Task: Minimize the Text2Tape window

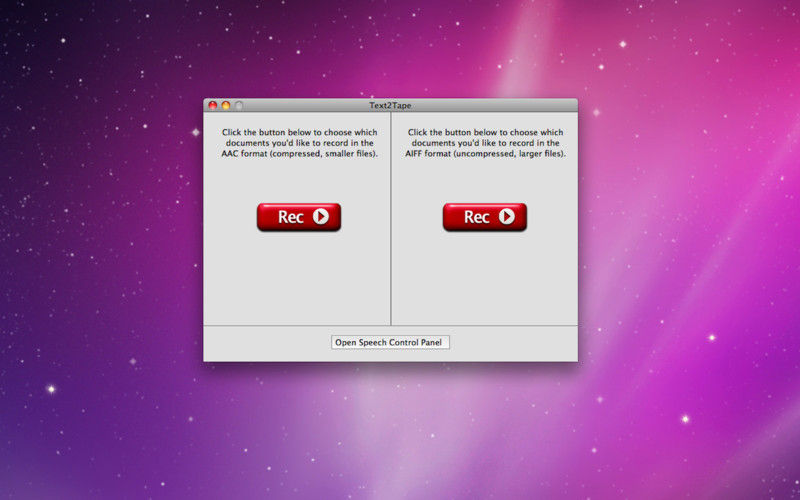Action: (x=226, y=106)
